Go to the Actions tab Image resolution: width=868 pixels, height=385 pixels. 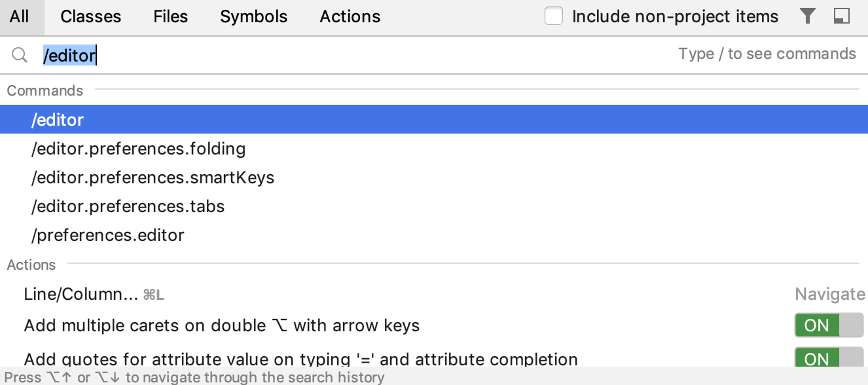point(350,17)
